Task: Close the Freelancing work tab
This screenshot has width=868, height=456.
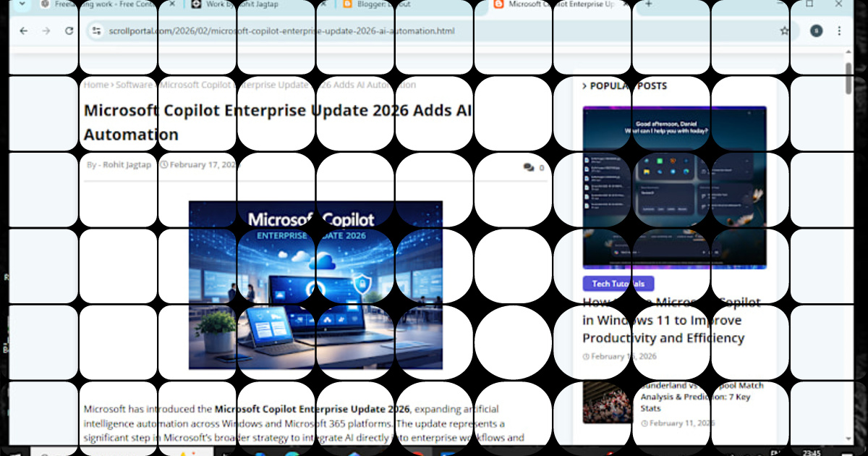Action: pyautogui.click(x=172, y=4)
